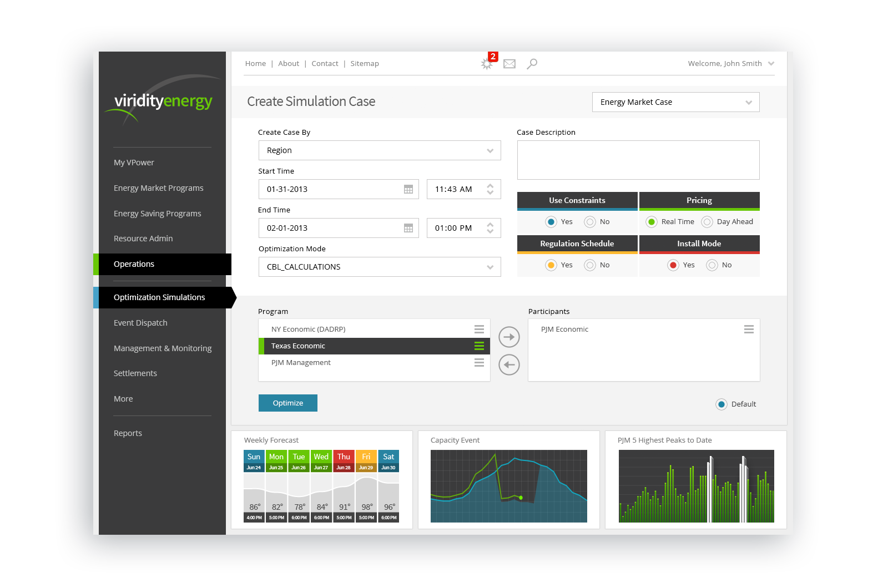The image size is (888, 588).
Task: Select NY Economic (DADRP) program row
Action: point(374,329)
